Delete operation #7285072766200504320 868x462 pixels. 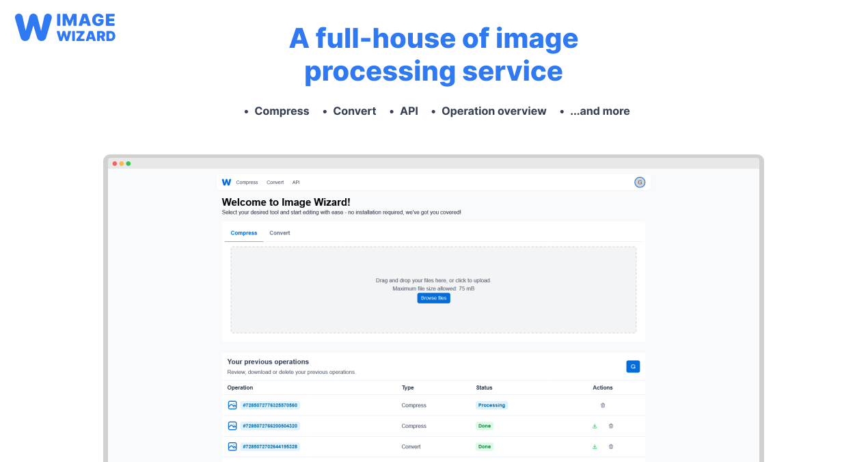[x=611, y=426]
